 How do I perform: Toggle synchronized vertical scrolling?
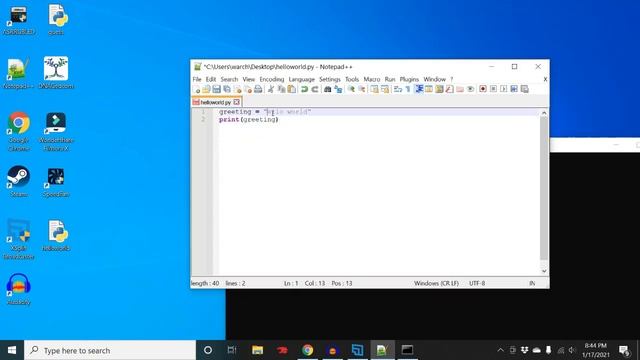[374, 89]
